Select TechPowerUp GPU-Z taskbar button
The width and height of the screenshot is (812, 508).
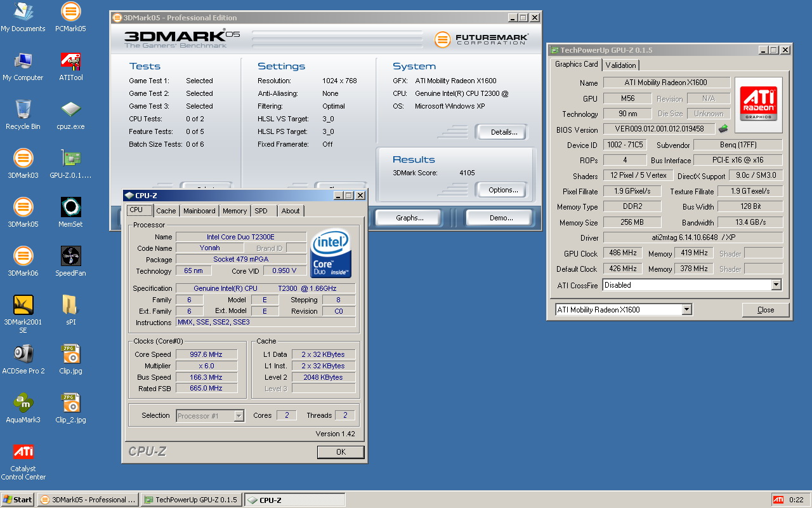click(191, 500)
